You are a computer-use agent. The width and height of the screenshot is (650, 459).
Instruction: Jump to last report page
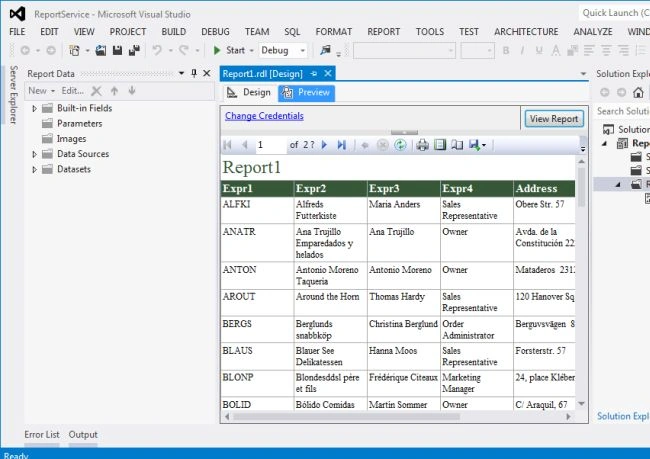pos(342,145)
